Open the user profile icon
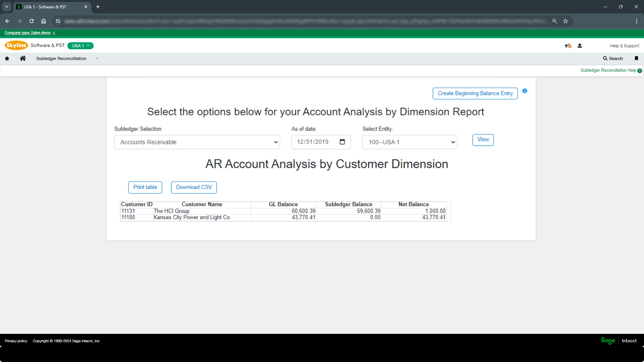 tap(580, 46)
